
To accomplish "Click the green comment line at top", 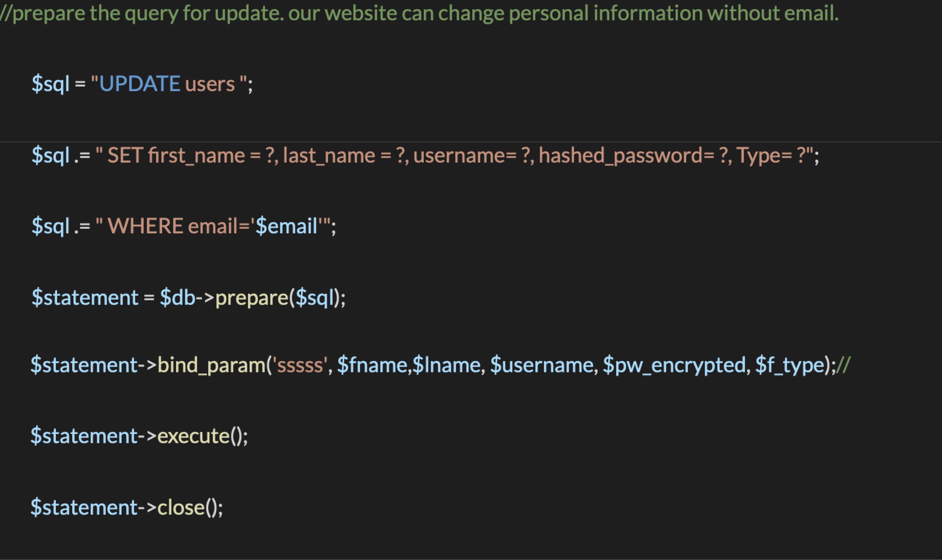I will tap(419, 13).
